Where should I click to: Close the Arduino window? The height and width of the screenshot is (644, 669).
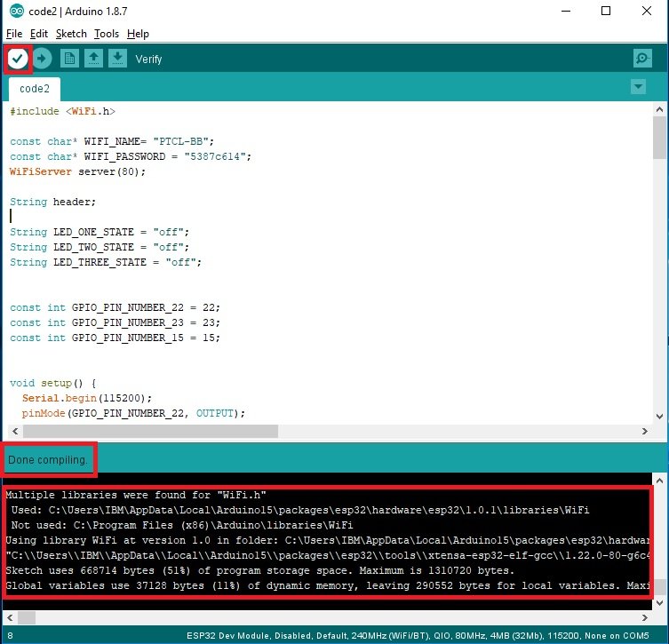647,11
